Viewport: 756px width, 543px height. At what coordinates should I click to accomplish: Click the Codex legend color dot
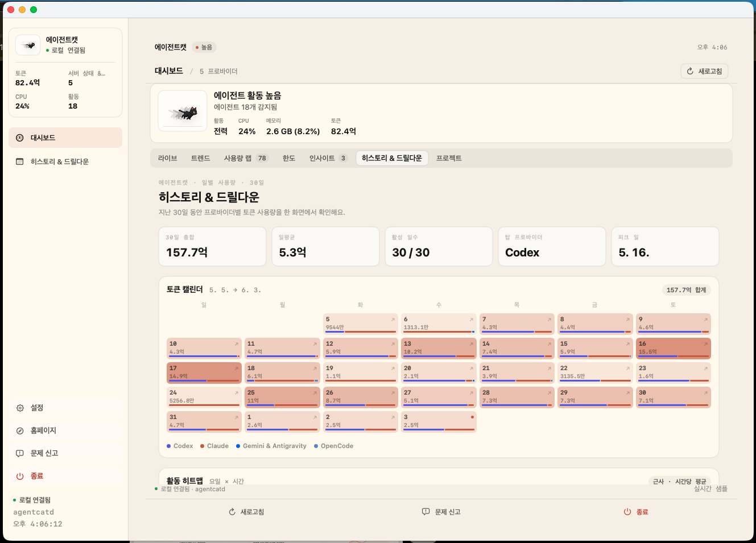tap(169, 446)
